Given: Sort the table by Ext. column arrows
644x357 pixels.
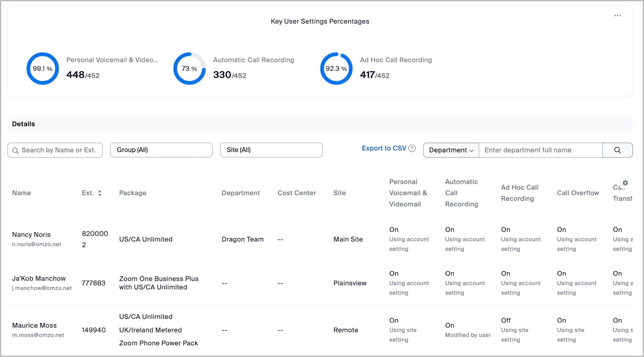Looking at the screenshot, I should tap(99, 193).
